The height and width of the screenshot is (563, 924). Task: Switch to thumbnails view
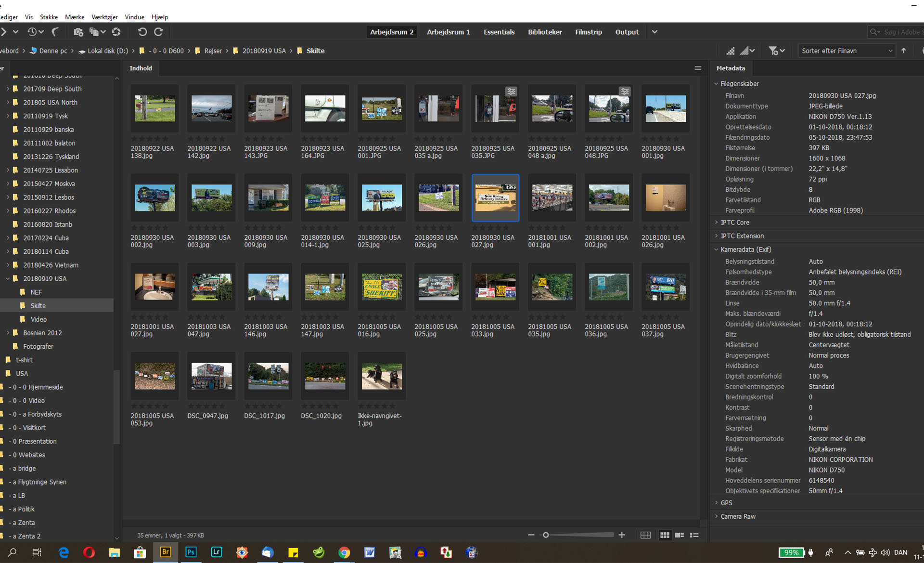(665, 535)
